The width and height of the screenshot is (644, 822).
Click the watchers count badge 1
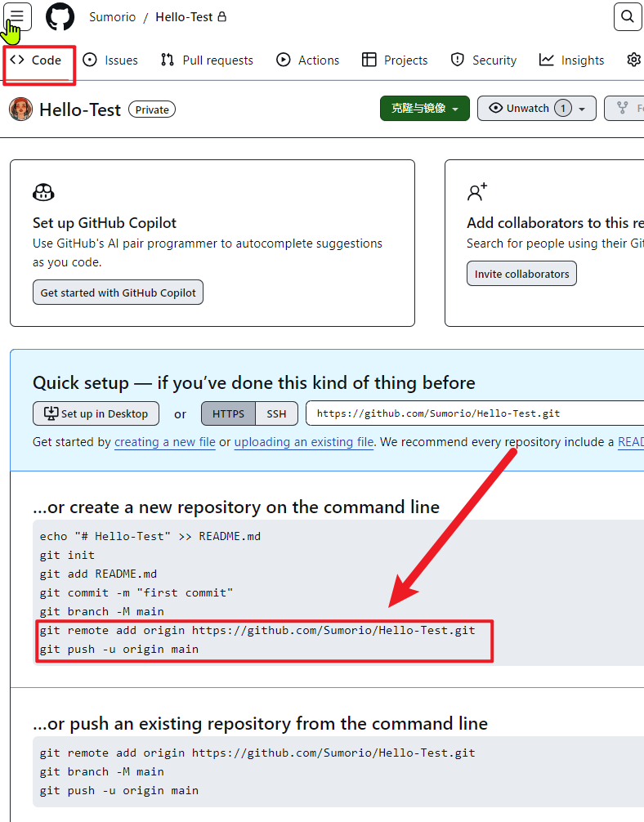tap(563, 109)
